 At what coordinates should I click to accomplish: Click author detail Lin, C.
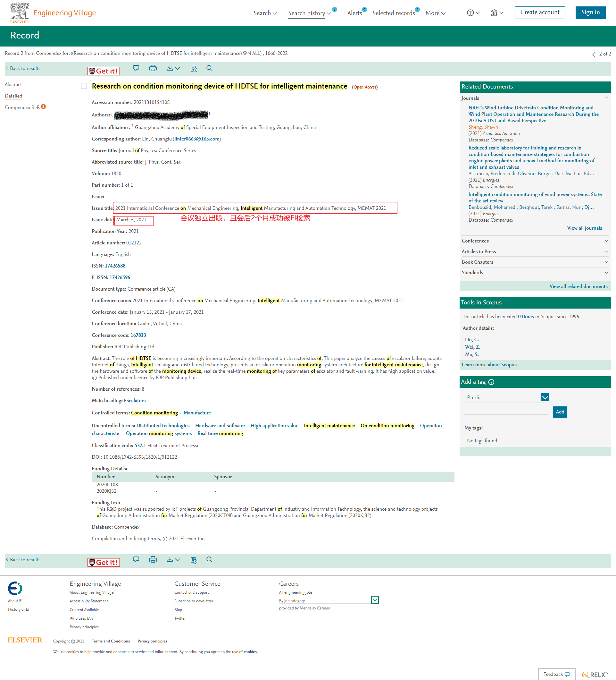pos(471,340)
